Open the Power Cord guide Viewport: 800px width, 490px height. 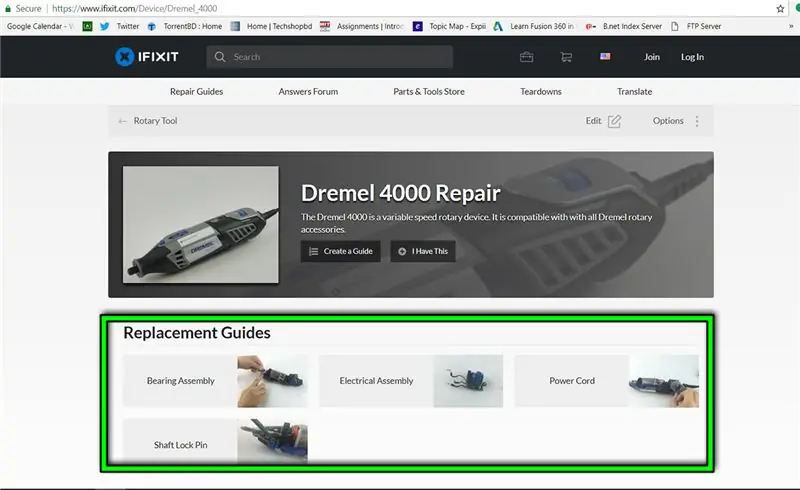(572, 381)
